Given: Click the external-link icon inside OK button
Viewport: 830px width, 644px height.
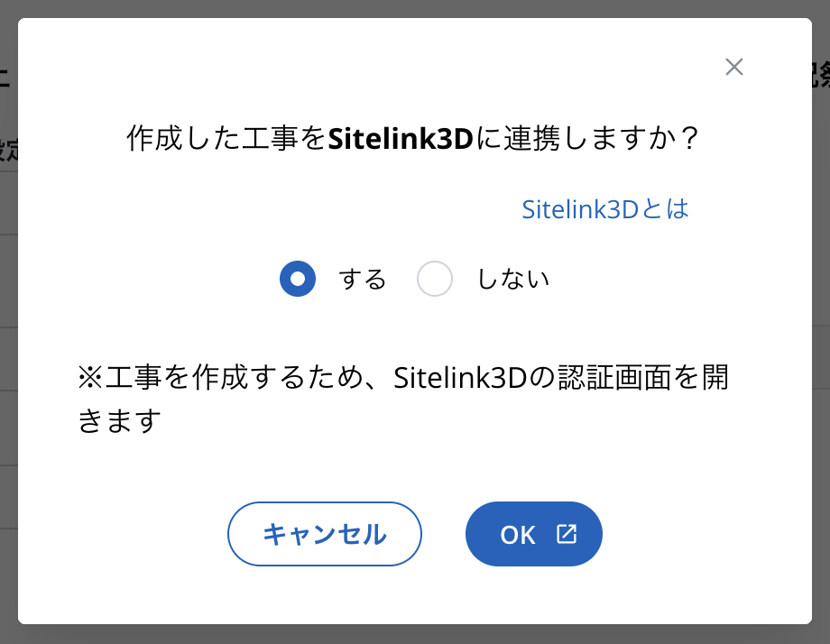Looking at the screenshot, I should click(566, 534).
